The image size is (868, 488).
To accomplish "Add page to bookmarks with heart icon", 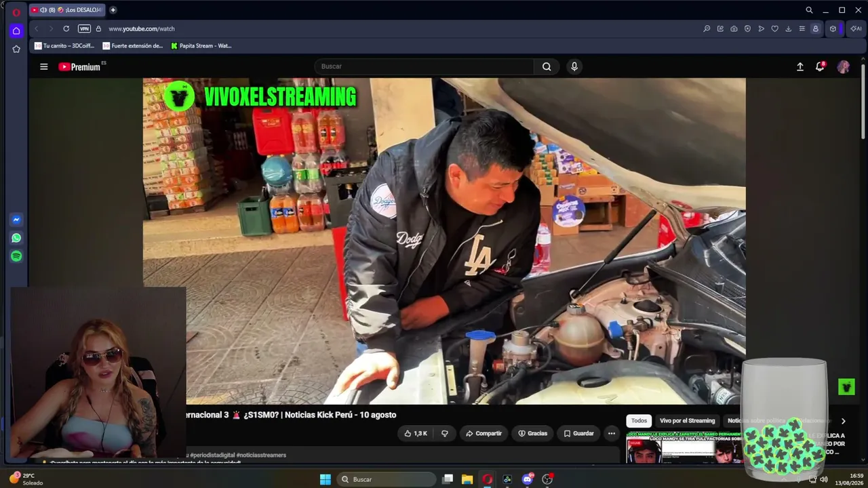I will tap(774, 28).
